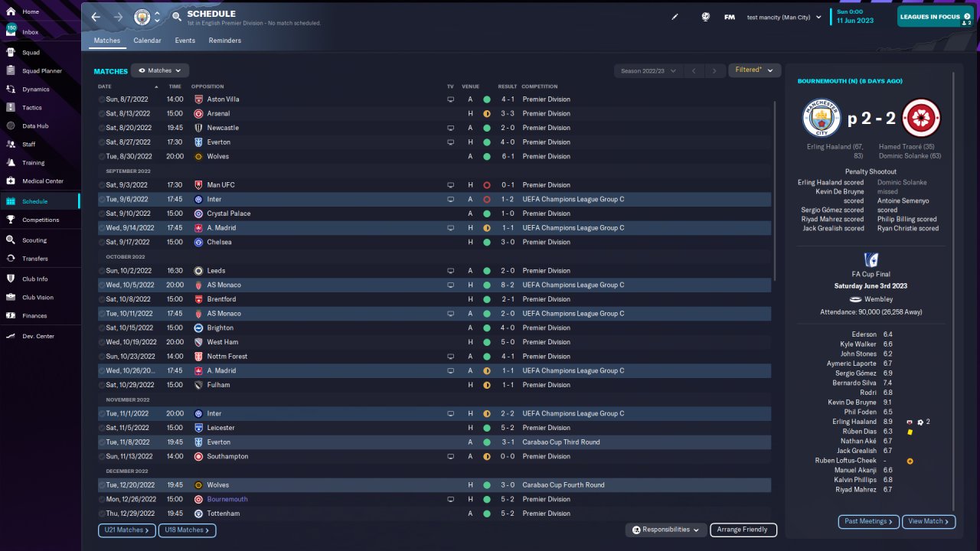
Task: Select the Tue, 11/1/2022 Inter match row
Action: tap(434, 414)
